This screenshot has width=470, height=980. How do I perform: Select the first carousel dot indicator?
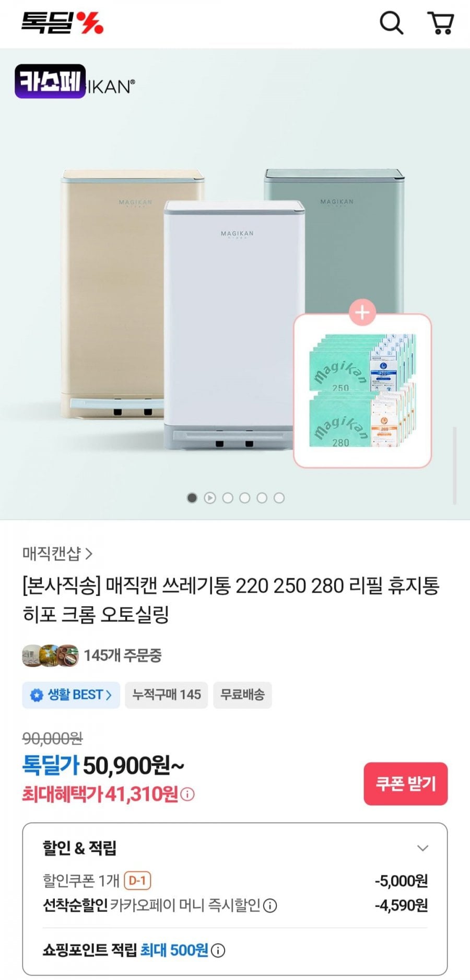(x=192, y=498)
